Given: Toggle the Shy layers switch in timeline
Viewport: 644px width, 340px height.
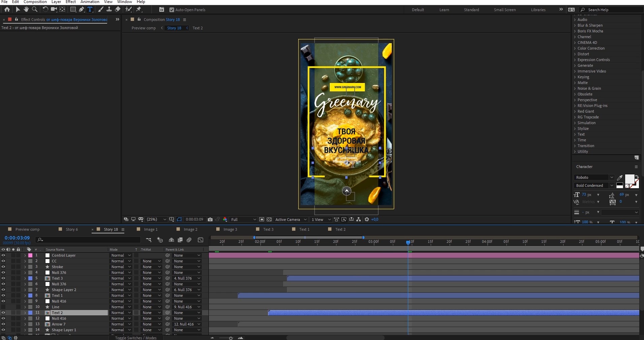Looking at the screenshot, I should point(171,240).
